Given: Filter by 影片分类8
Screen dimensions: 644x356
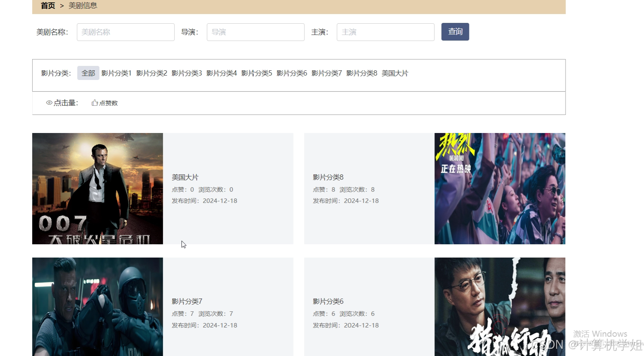Looking at the screenshot, I should tap(362, 73).
